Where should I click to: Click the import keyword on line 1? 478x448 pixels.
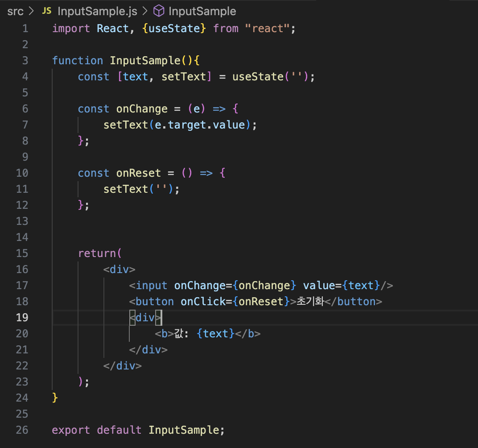[x=71, y=29]
